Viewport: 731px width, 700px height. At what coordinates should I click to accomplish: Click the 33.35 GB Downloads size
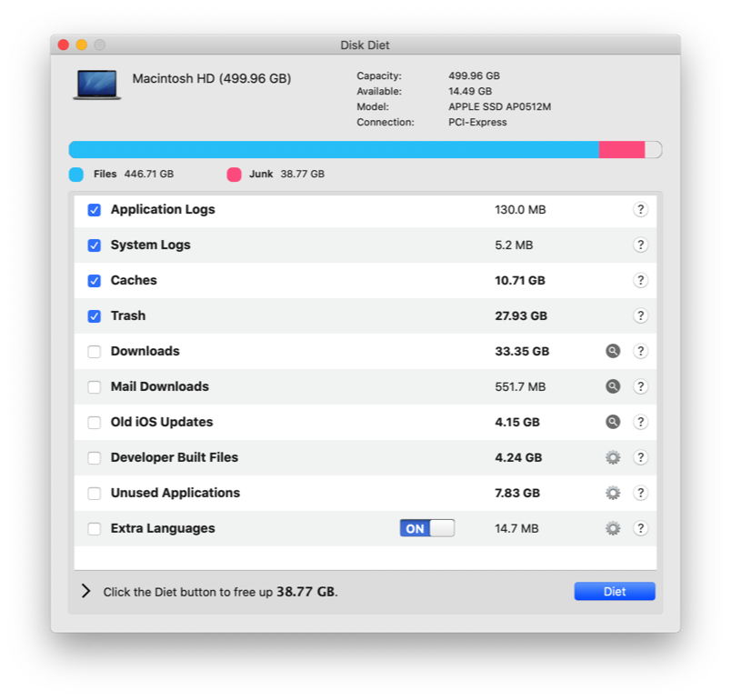522,352
